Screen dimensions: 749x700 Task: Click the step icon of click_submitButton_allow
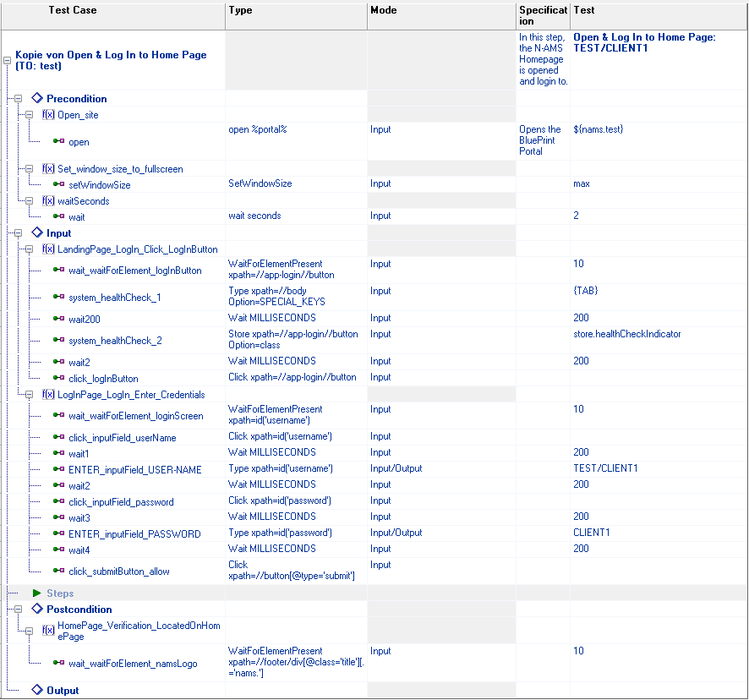pos(59,570)
